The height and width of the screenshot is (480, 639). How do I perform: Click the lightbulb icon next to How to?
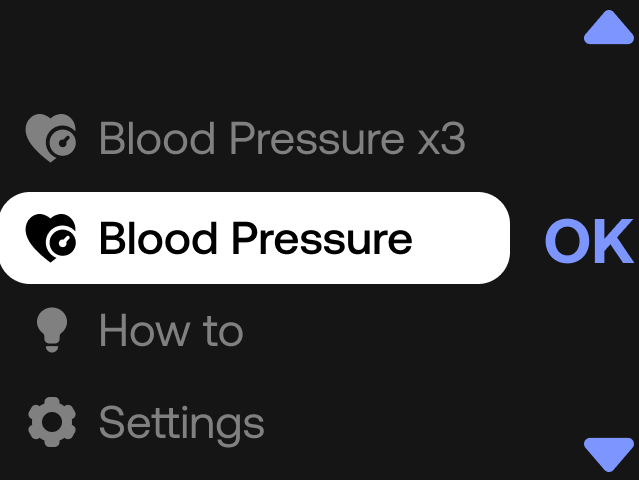(x=52, y=330)
